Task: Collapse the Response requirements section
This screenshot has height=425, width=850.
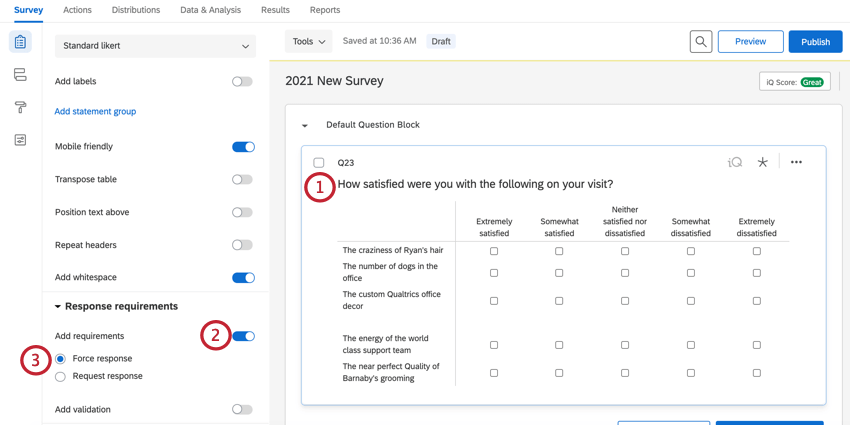Action: pos(58,307)
